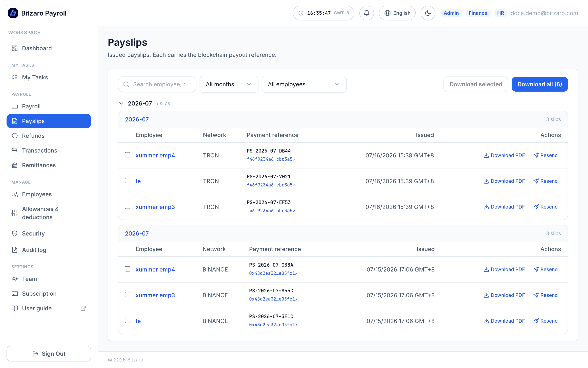Viewport: 588px width, 368px height.
Task: Open the English language selector
Action: (397, 13)
